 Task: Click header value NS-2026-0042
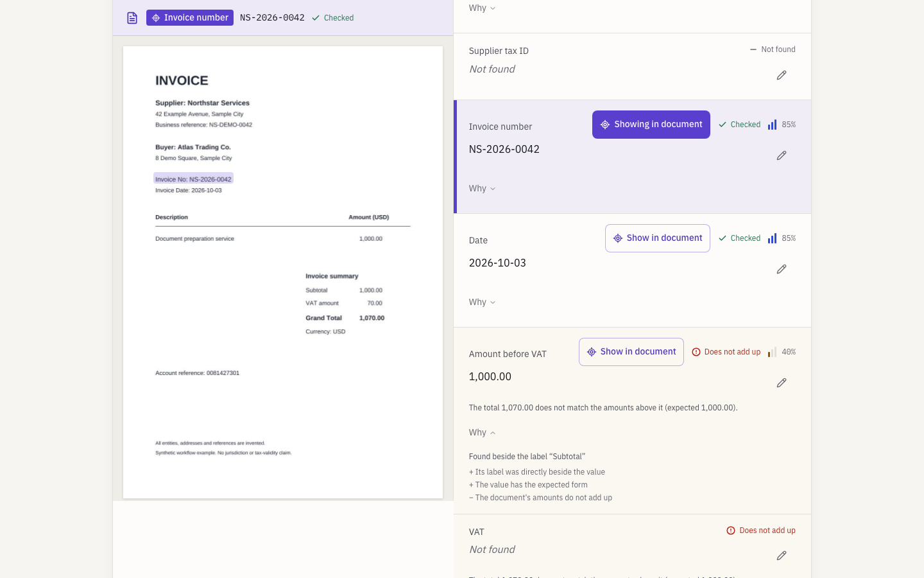click(272, 18)
